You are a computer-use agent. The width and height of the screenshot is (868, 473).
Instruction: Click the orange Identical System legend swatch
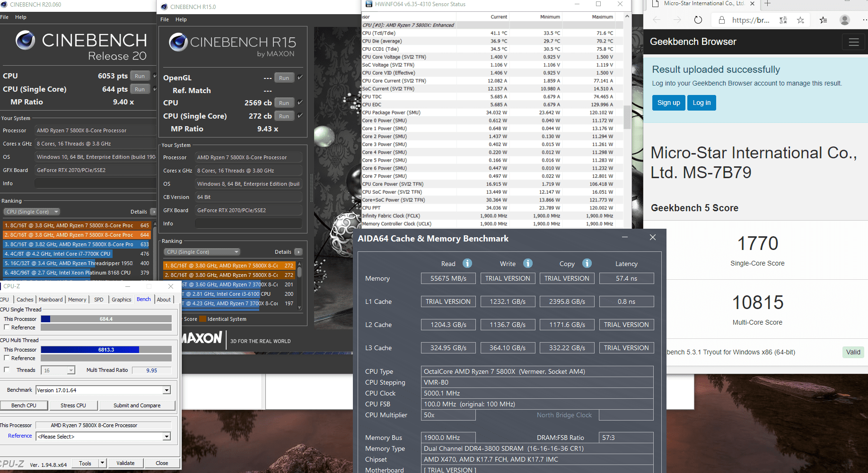(x=203, y=319)
